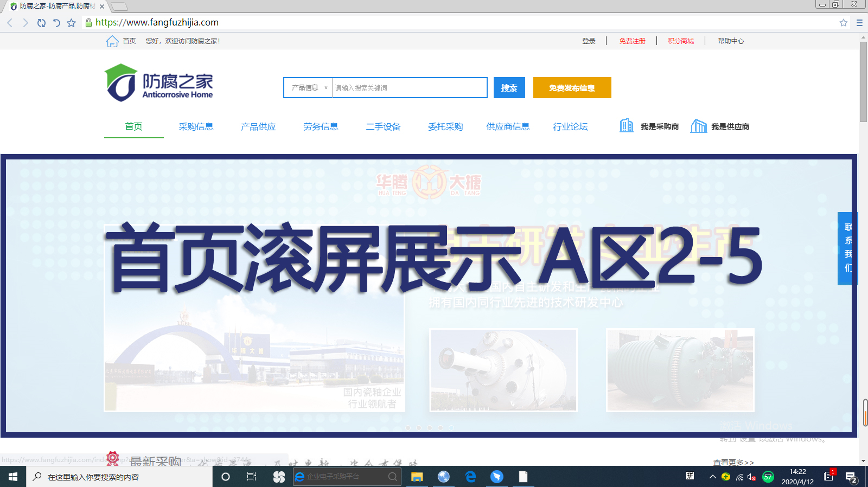Bookmark page with address bar star icon
Screen dimensions: 868x487
[843, 23]
